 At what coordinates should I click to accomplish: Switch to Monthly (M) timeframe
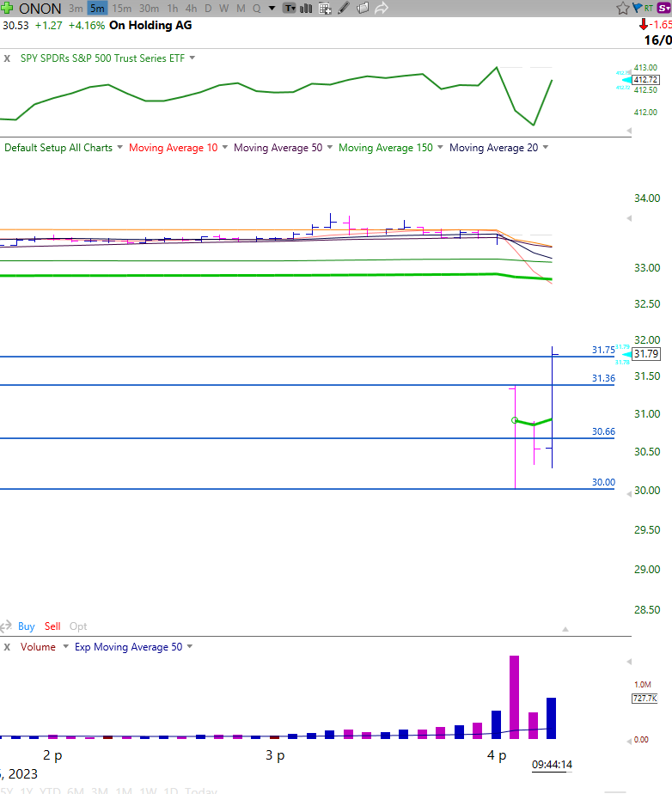point(241,9)
